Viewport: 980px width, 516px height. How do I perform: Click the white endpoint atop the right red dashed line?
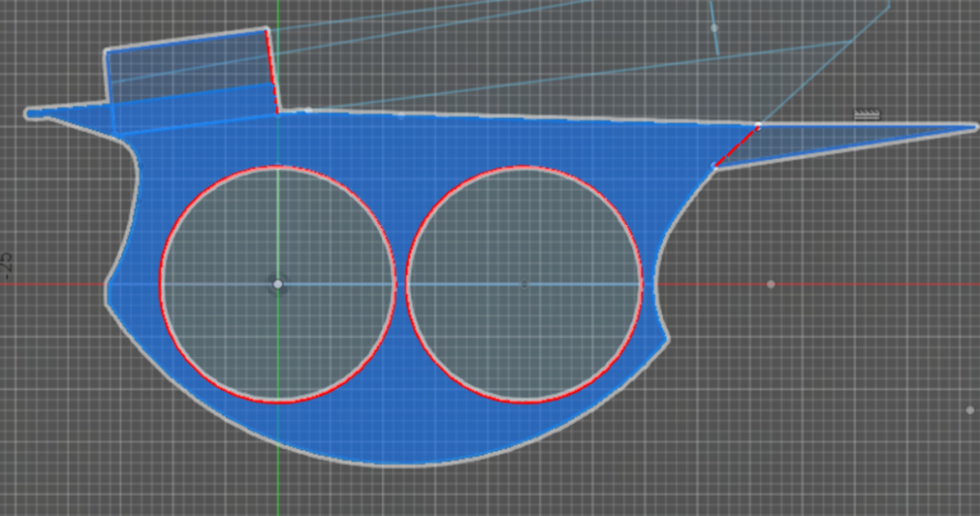[x=759, y=124]
